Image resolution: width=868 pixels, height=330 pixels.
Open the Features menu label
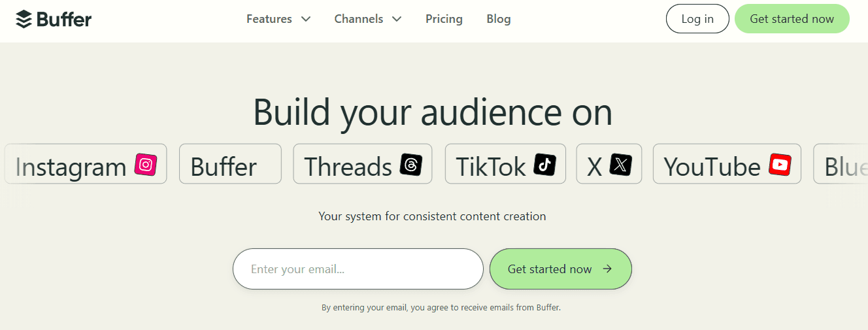coord(269,19)
